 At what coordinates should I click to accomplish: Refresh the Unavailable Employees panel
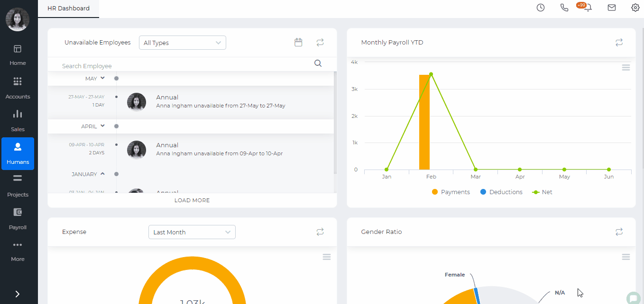[x=320, y=42]
